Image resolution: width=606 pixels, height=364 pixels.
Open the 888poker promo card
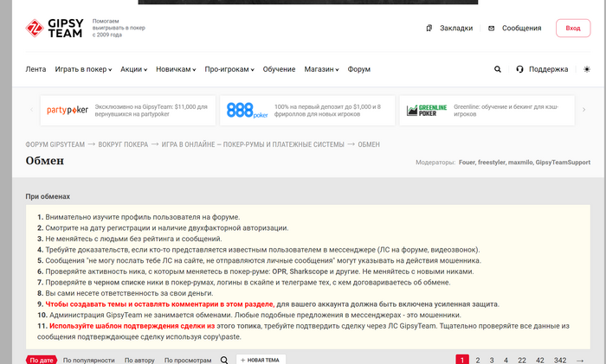click(307, 111)
